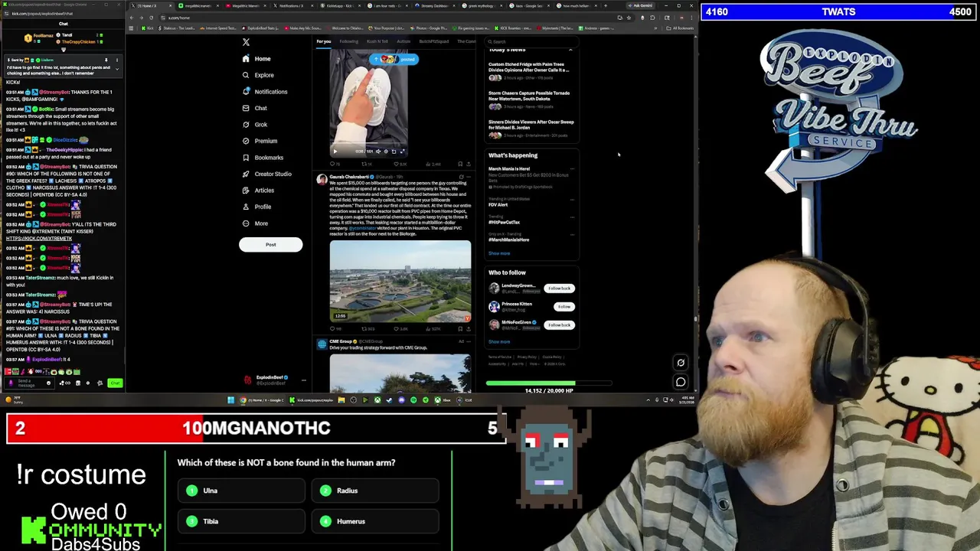The width and height of the screenshot is (980, 551).
Task: Open Chat in X sidebar
Action: (x=254, y=108)
